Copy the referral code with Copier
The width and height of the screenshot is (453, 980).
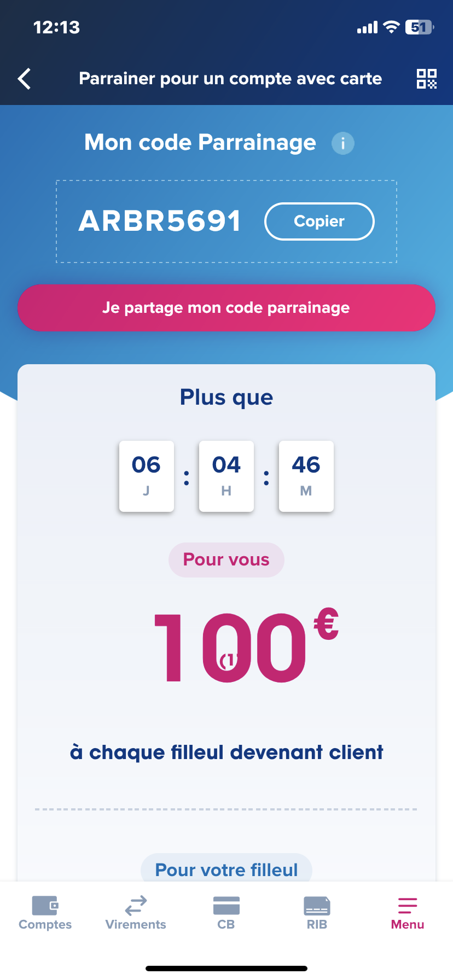coord(320,221)
